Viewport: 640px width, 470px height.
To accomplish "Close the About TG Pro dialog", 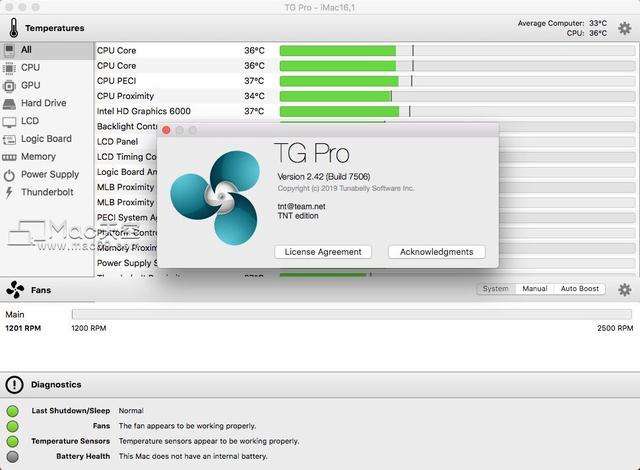I will tap(166, 130).
